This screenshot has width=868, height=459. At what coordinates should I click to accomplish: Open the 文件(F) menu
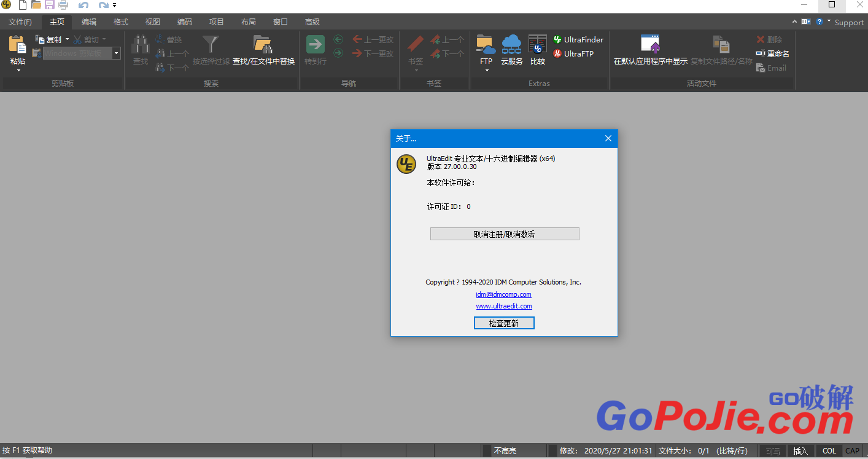(20, 22)
